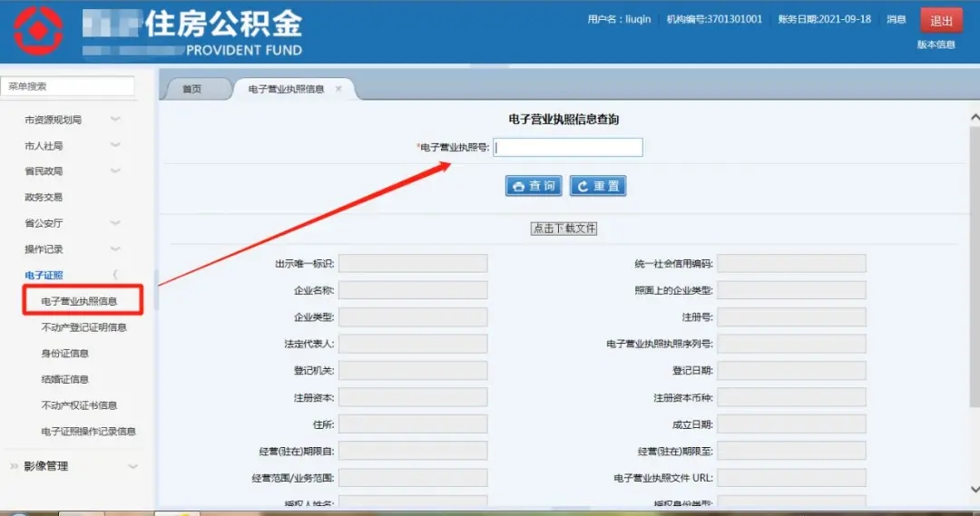Expand the 省公安厅 menu chevron
980x516 pixels.
pyautogui.click(x=115, y=223)
